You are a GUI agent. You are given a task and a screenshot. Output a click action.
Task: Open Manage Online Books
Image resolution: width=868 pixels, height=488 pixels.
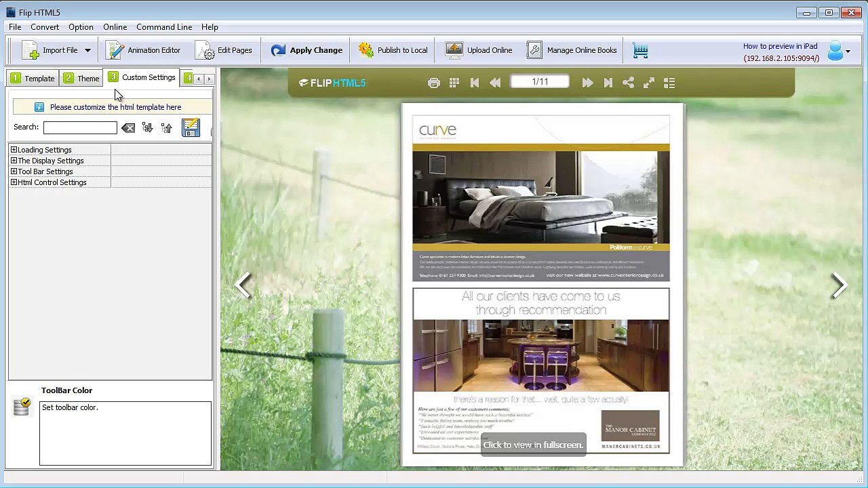[x=572, y=50]
